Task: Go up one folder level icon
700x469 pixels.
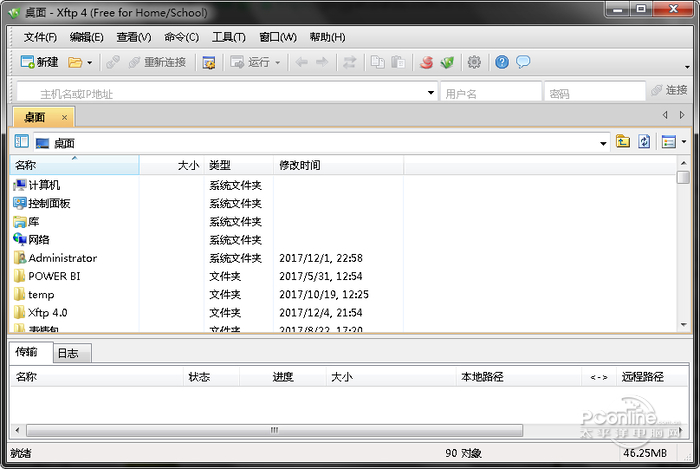Action: (x=623, y=142)
